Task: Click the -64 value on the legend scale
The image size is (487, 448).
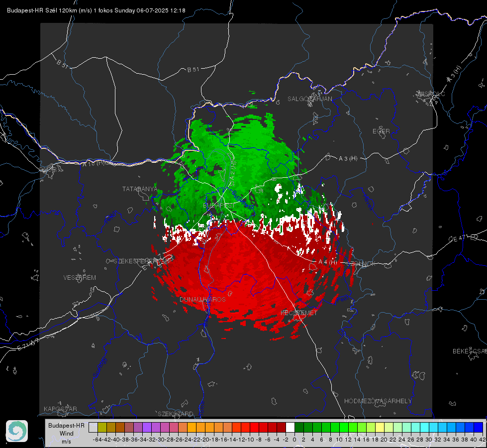Action: (97, 440)
